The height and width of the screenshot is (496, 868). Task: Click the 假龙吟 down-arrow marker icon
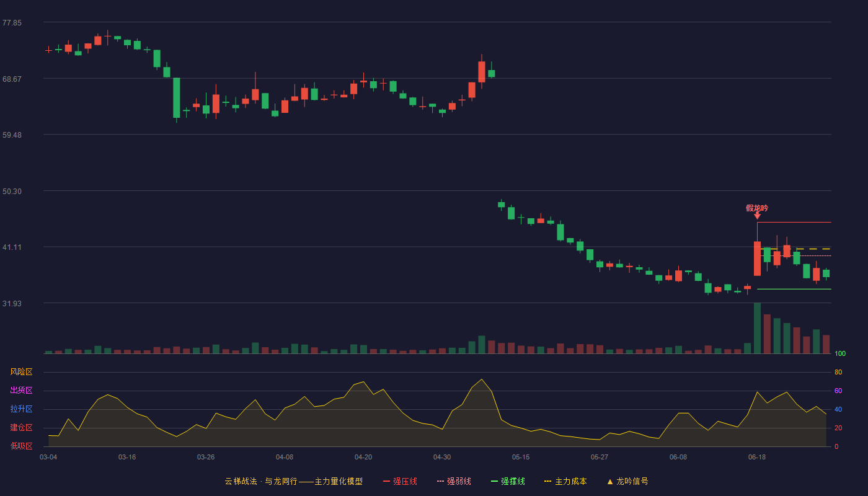(757, 216)
